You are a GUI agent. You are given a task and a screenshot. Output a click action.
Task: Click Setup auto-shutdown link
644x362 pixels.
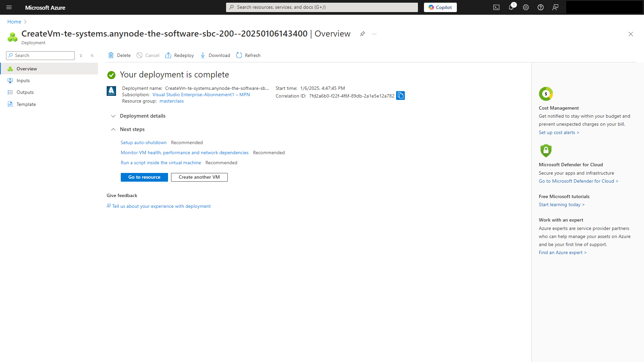tap(144, 142)
